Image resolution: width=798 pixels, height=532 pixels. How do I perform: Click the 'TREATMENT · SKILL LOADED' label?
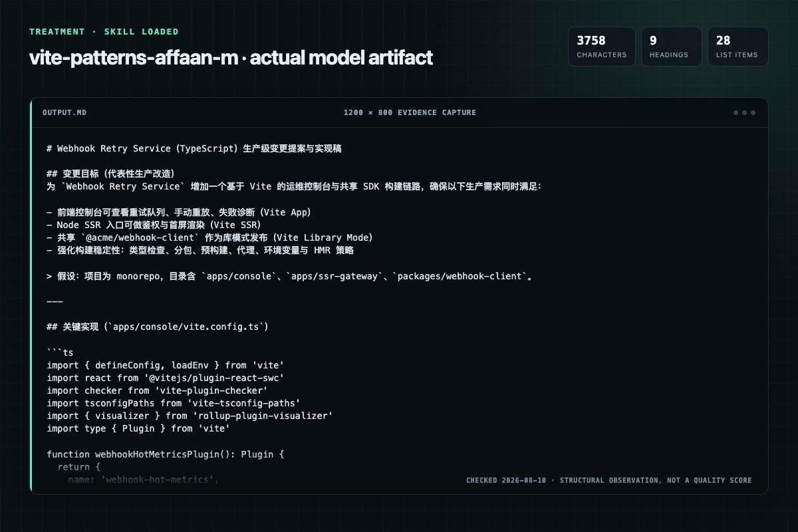click(x=104, y=31)
